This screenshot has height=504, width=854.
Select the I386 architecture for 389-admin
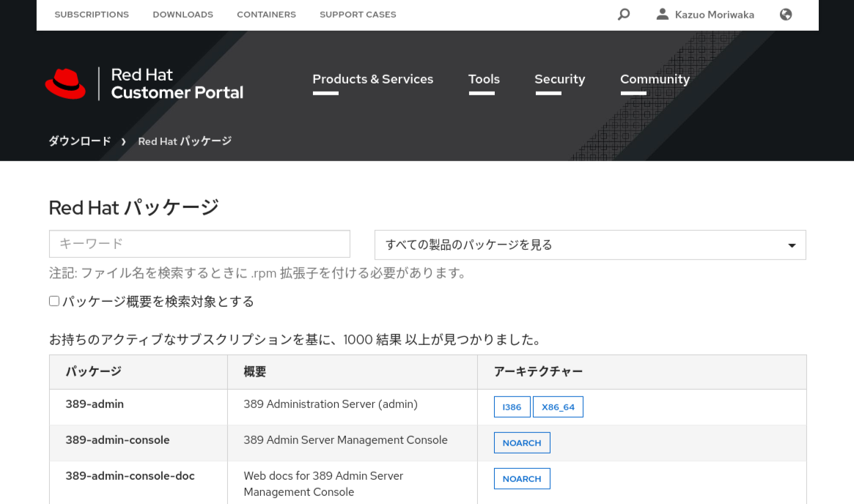coord(512,407)
